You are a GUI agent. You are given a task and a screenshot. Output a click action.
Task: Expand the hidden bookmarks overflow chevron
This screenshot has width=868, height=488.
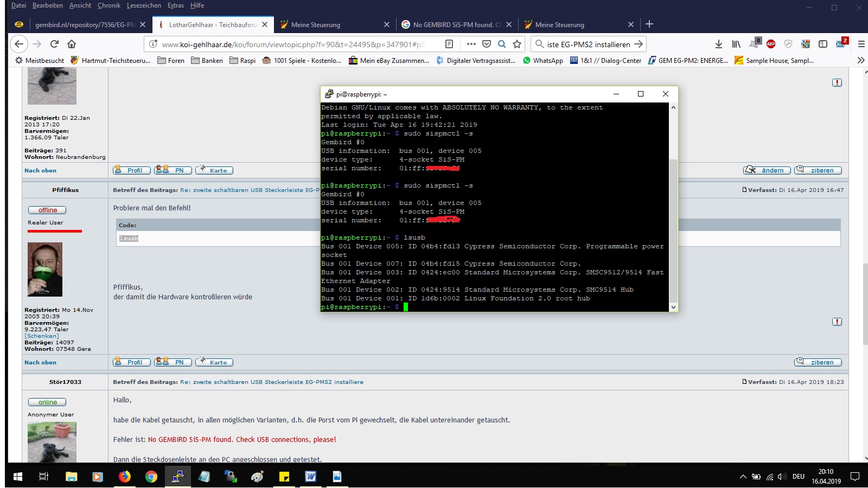860,60
